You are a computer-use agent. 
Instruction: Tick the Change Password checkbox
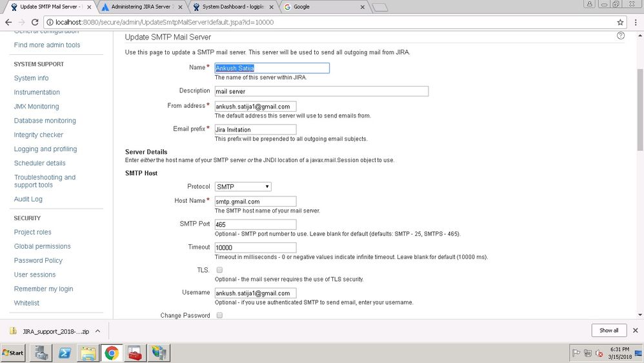click(220, 315)
